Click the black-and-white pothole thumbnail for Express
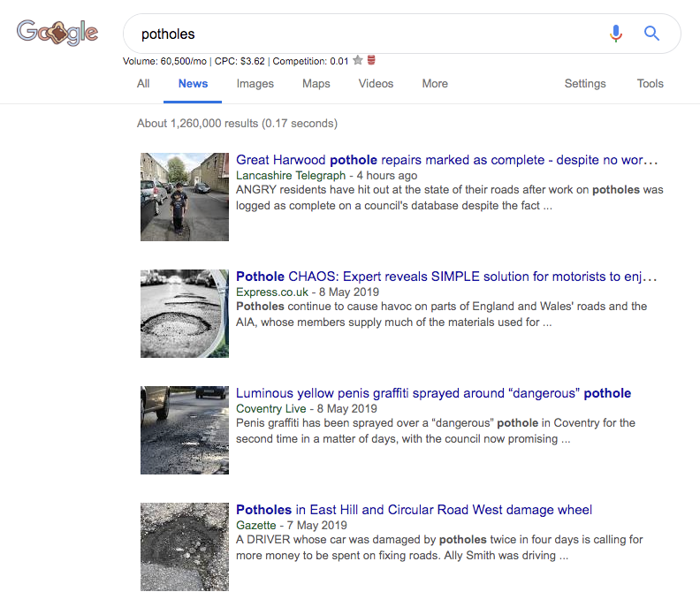The image size is (700, 607). pyautogui.click(x=185, y=314)
